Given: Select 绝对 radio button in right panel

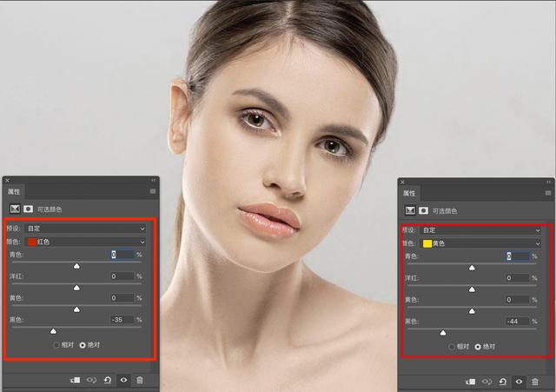Looking at the screenshot, I should coord(478,346).
